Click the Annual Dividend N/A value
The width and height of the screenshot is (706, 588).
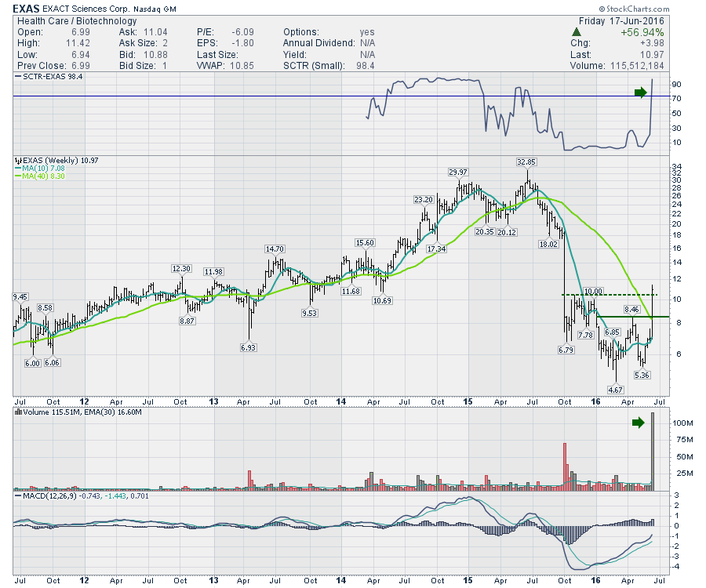pos(367,43)
